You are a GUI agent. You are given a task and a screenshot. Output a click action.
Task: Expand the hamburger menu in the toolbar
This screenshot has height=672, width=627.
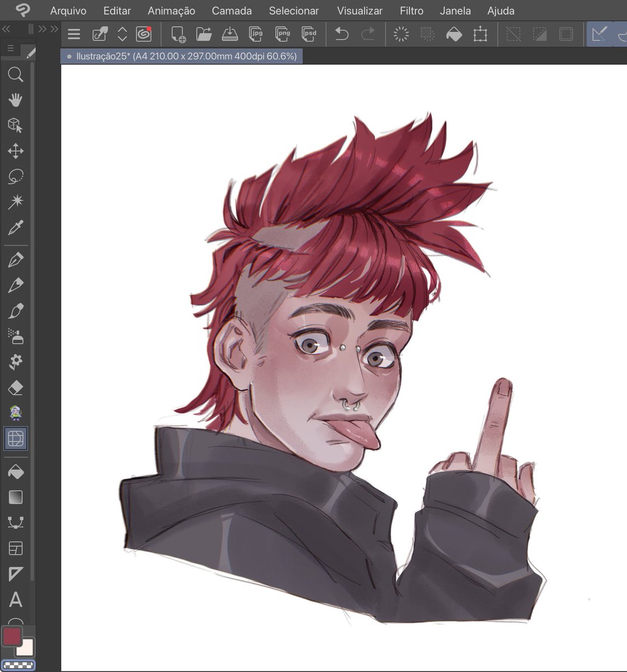tap(73, 34)
